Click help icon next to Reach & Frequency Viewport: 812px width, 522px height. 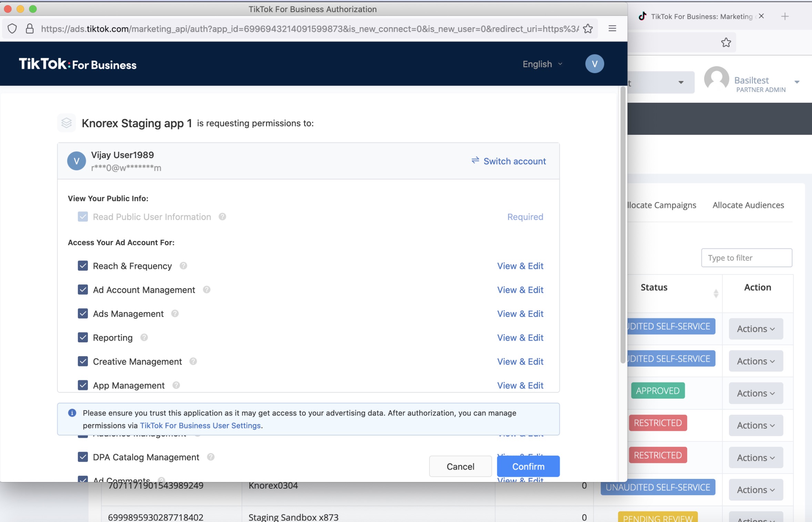183,266
